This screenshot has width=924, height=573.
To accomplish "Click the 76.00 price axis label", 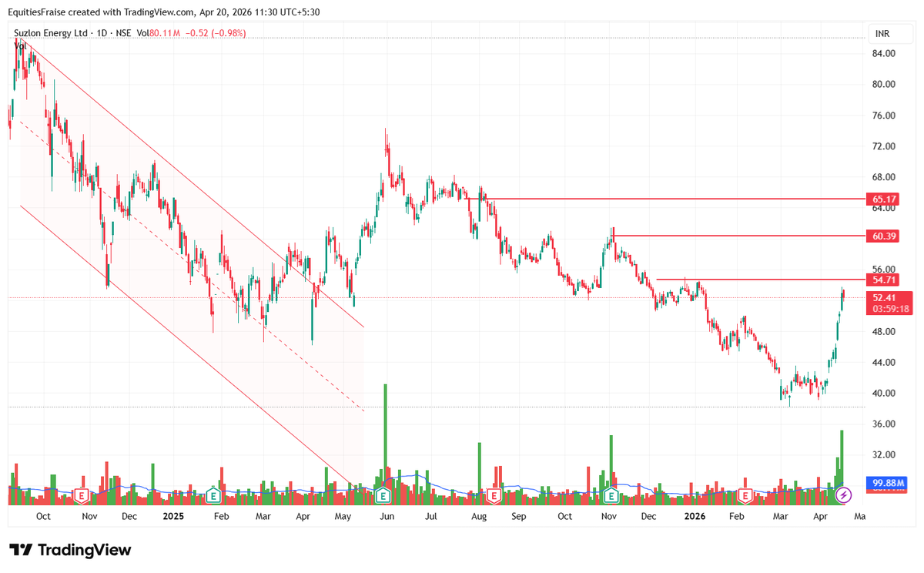I will [884, 116].
